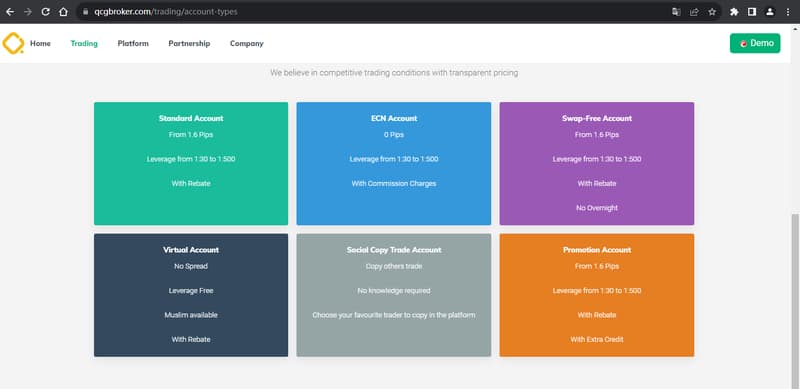Select the Social Copy Trade Account title
Screen dimensions: 800x389
[x=394, y=250]
